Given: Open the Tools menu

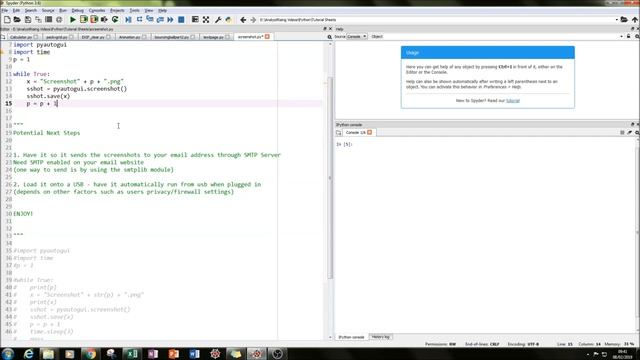Looking at the screenshot, I should 134,10.
